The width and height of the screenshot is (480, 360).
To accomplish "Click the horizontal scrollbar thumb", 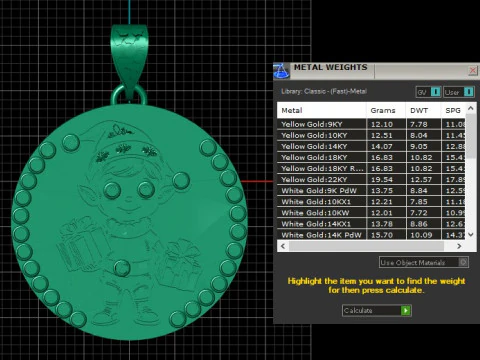I will click(x=366, y=246).
